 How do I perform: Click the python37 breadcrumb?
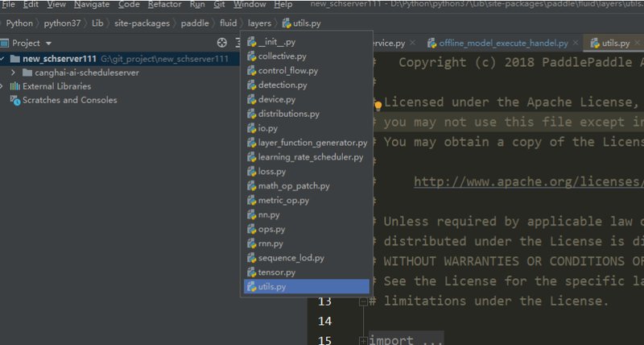(62, 23)
